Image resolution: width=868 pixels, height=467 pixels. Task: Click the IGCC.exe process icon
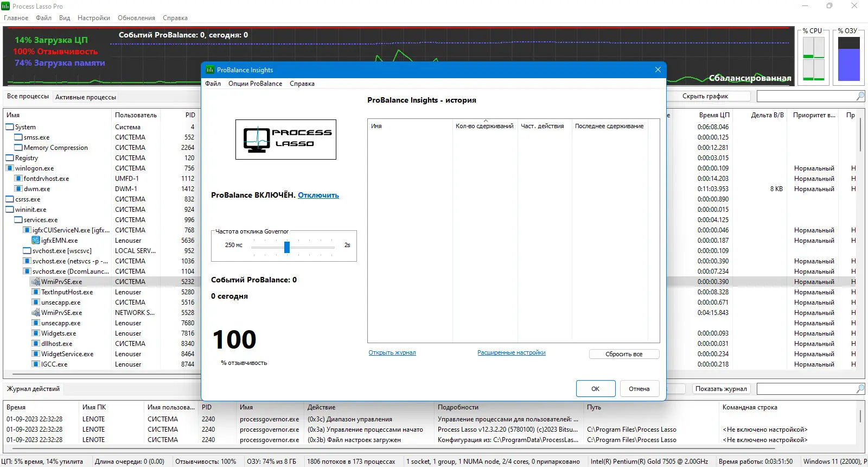click(36, 364)
